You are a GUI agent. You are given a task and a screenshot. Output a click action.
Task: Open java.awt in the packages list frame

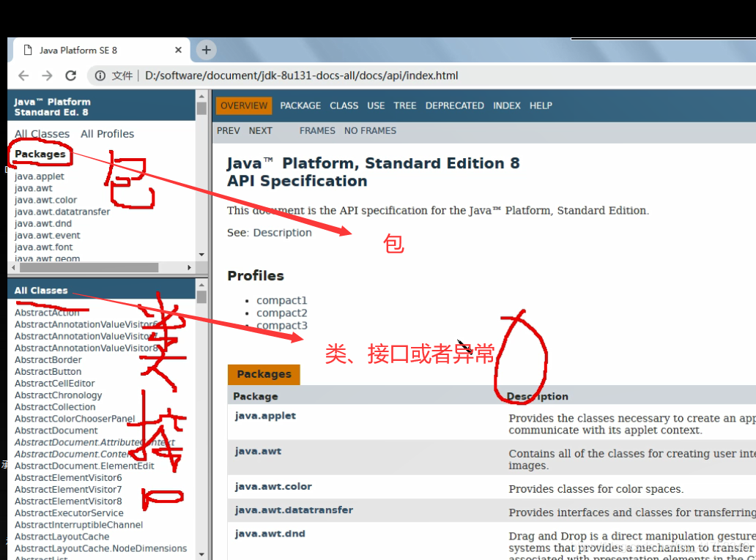tap(33, 188)
